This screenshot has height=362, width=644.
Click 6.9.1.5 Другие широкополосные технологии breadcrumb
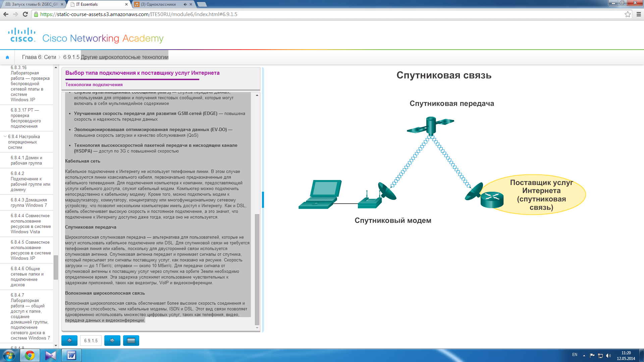tap(116, 57)
